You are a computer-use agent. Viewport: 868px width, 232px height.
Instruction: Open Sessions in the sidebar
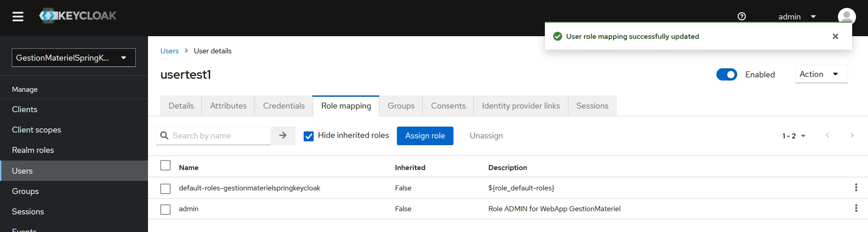(74, 212)
